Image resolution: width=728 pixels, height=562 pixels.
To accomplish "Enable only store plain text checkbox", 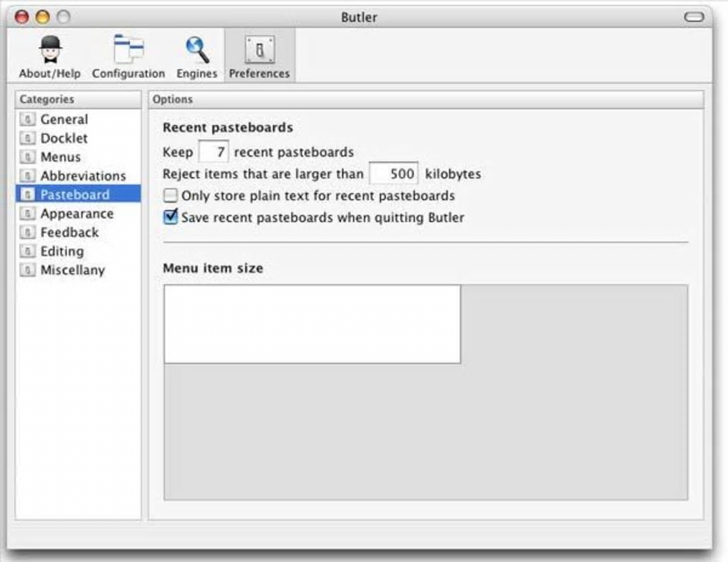I will [171, 196].
